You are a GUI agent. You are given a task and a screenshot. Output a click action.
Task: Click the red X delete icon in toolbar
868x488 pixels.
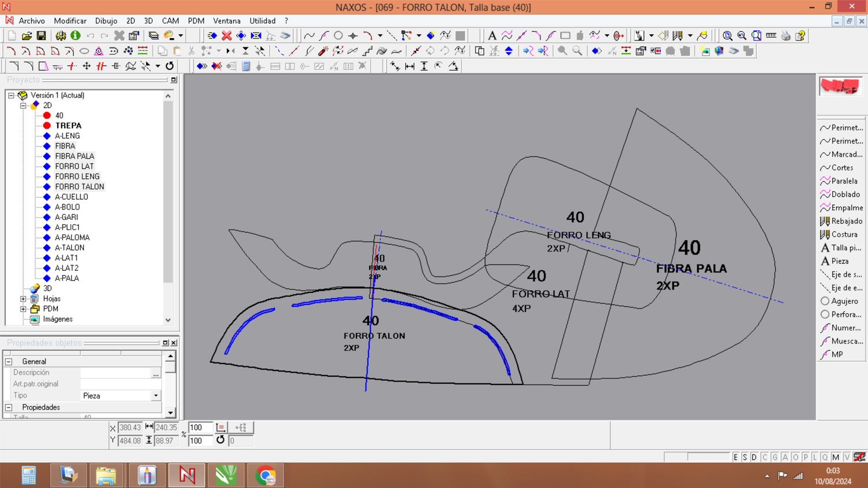coord(227,36)
